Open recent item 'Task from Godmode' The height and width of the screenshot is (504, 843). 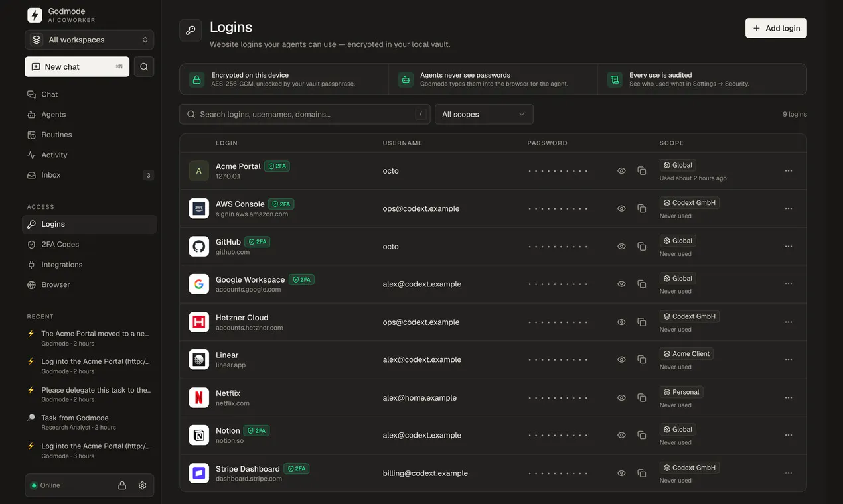[90, 422]
